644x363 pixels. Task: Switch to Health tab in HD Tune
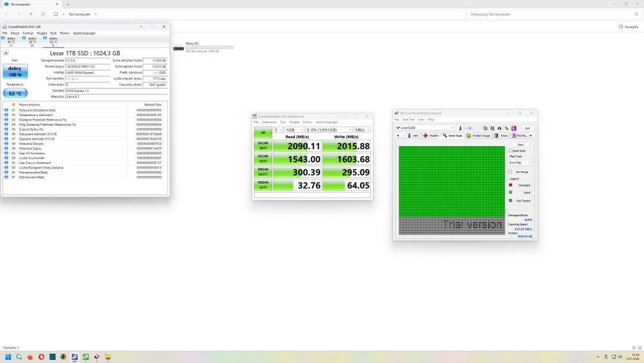[431, 135]
